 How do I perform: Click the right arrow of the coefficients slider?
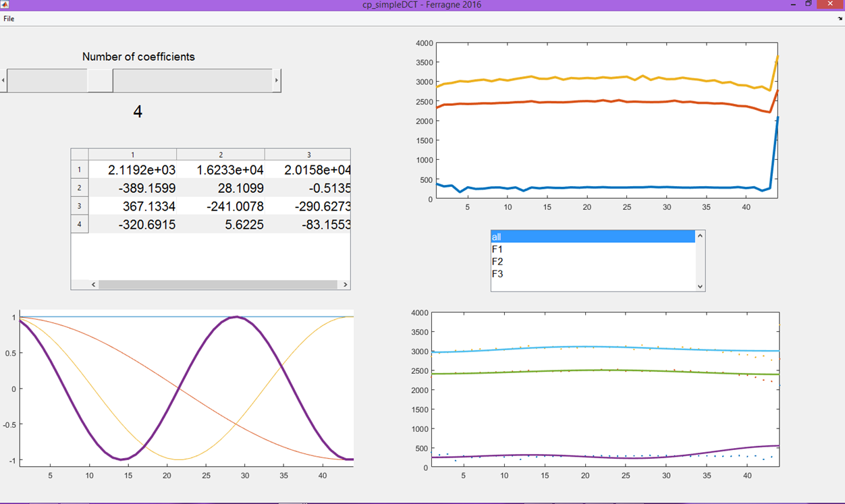[x=277, y=80]
